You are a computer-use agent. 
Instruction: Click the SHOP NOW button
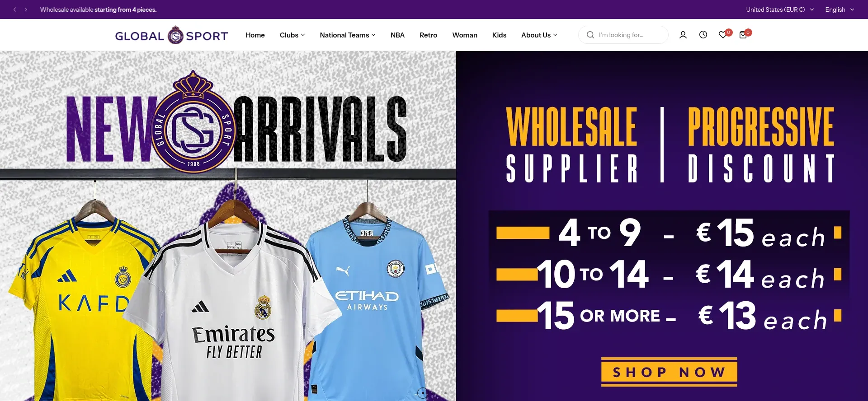pos(669,372)
